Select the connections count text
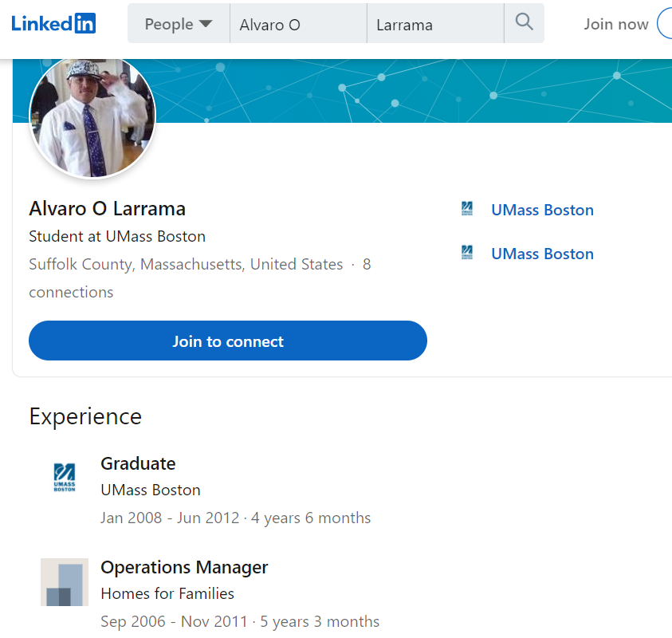The width and height of the screenshot is (672, 638). (x=200, y=278)
